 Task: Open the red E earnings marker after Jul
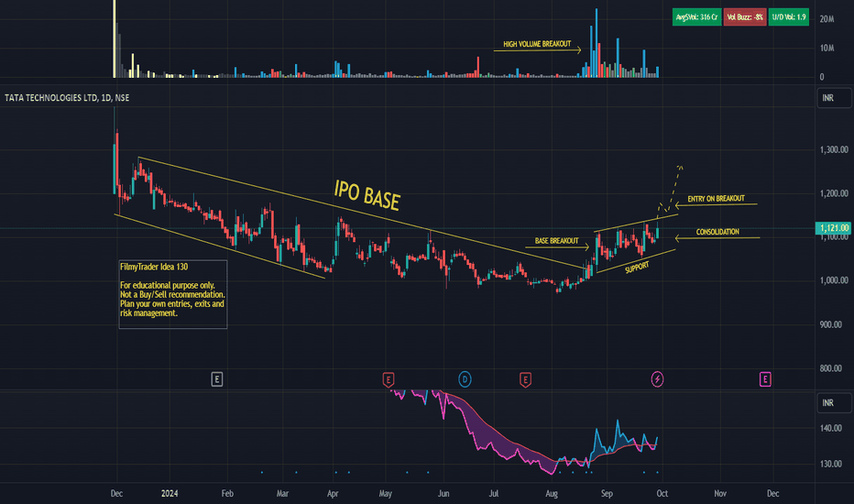click(525, 379)
